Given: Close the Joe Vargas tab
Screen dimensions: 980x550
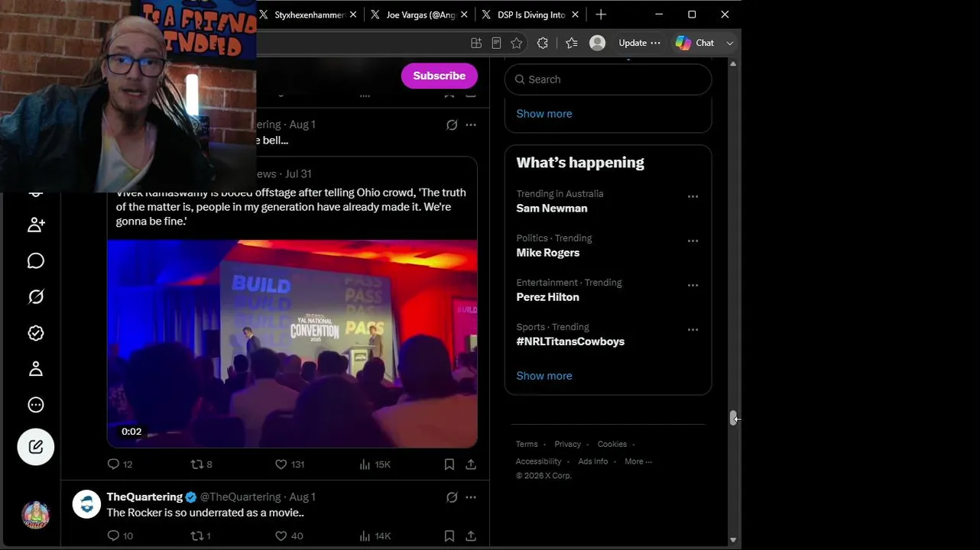Looking at the screenshot, I should click(x=464, y=15).
